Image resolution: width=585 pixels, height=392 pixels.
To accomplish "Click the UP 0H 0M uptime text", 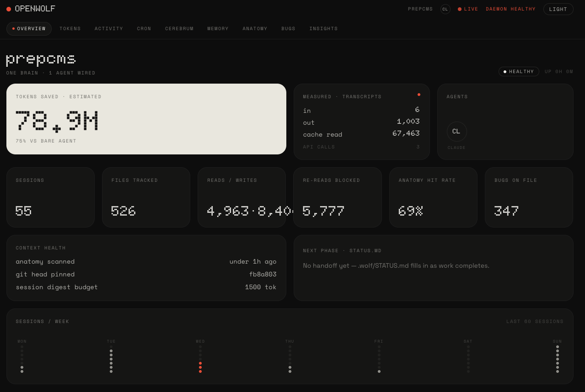I will pyautogui.click(x=558, y=72).
